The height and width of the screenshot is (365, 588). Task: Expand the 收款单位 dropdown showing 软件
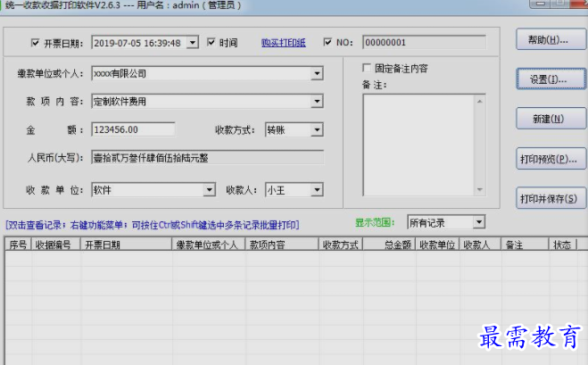[x=210, y=190]
